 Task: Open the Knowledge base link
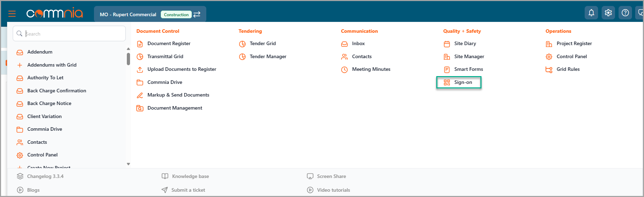pyautogui.click(x=190, y=177)
